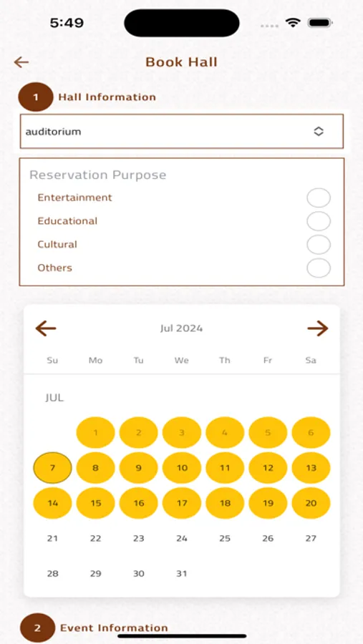Pick July 31 date
363x644 pixels.
tap(182, 574)
